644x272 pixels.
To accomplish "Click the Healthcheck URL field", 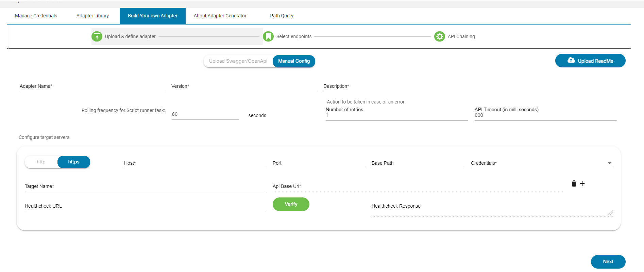I will tap(145, 206).
